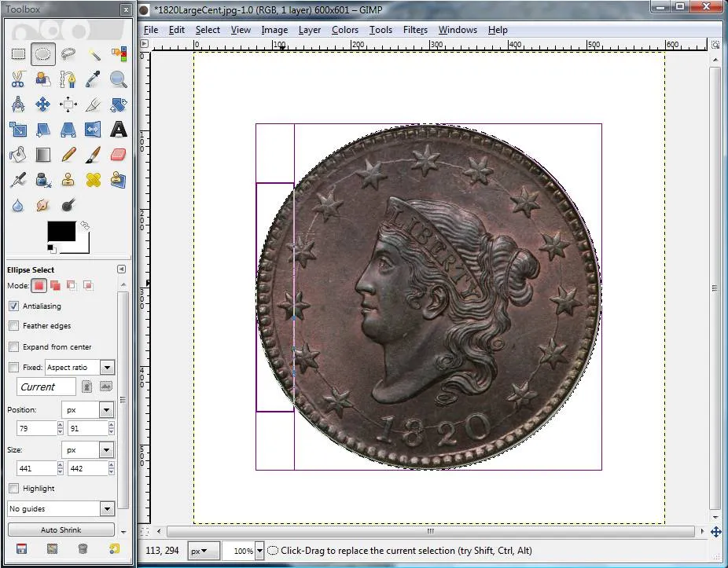The image size is (728, 568).
Task: Select the Foreground Select tool
Action: (x=43, y=79)
